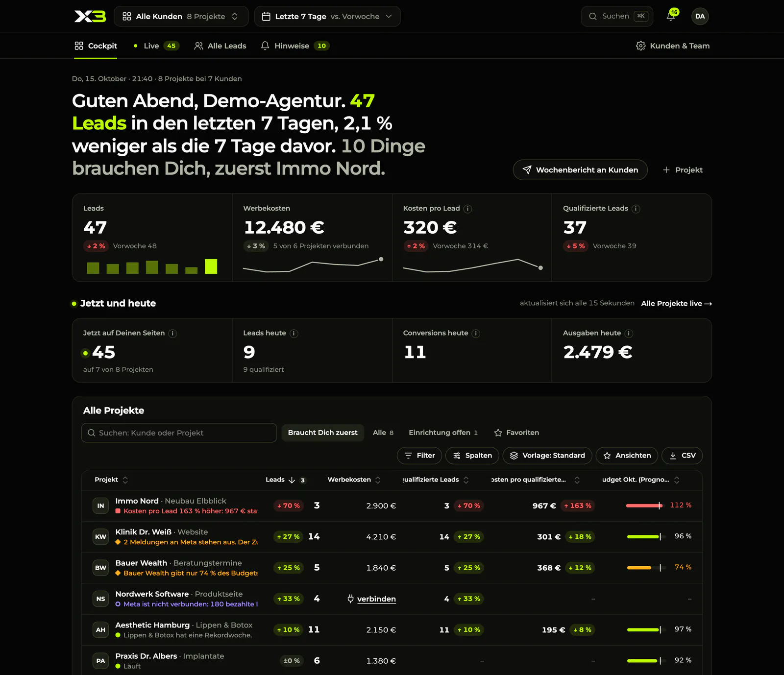Click the KW avatar of Klinik Dr. Weiß
The height and width of the screenshot is (675, 784).
click(x=100, y=536)
